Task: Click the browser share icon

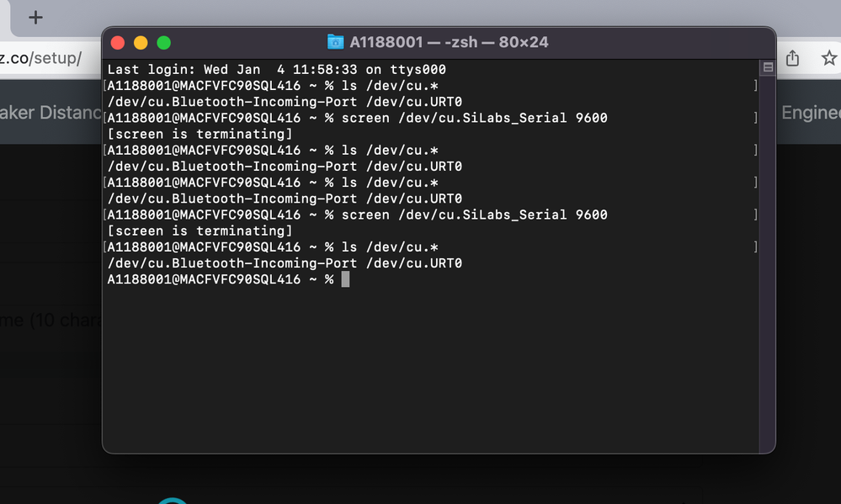Action: coord(792,58)
